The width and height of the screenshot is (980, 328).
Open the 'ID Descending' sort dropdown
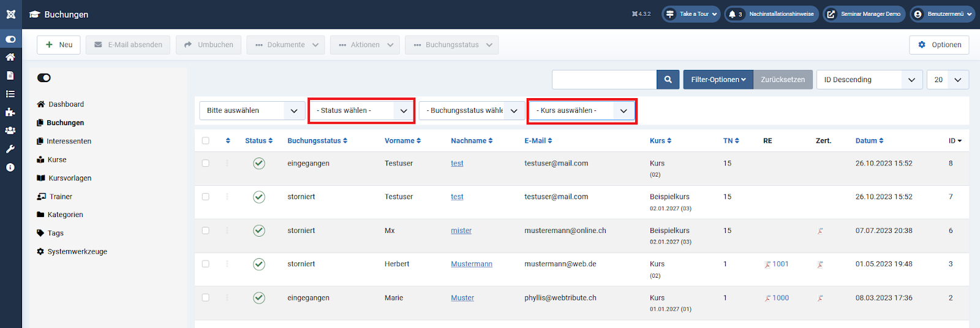pos(870,80)
